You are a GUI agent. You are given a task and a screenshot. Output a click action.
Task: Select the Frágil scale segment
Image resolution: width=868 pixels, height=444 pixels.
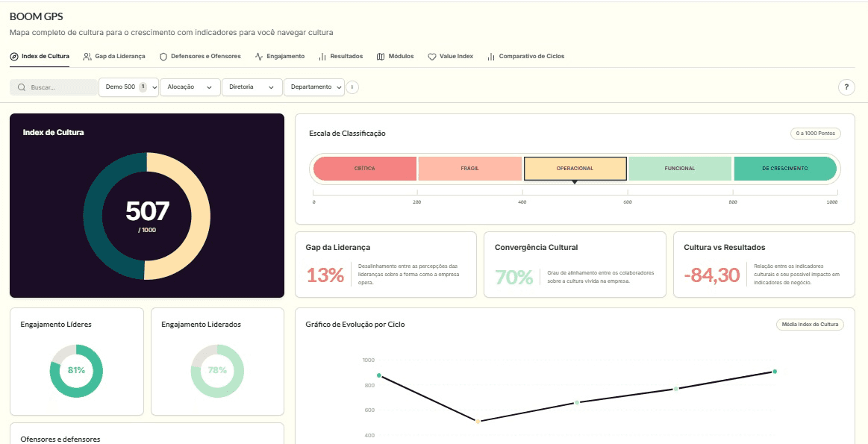(x=469, y=169)
